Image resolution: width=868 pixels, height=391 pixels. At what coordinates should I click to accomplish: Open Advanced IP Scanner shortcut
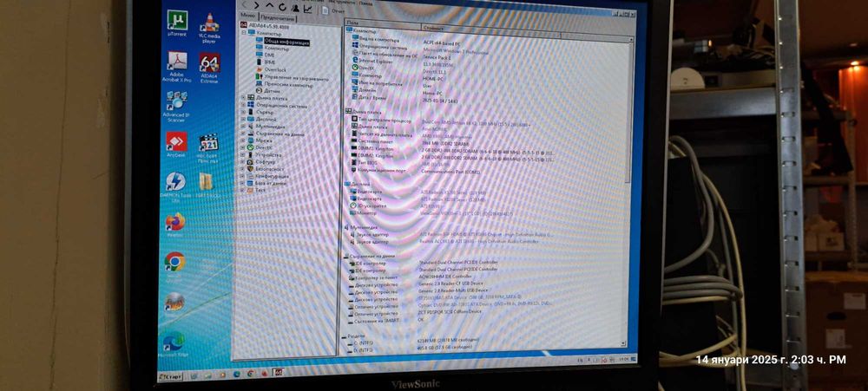pos(176,106)
